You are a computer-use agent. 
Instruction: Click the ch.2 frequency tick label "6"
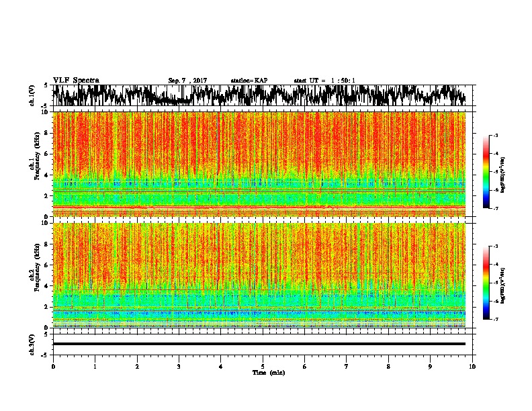point(47,265)
